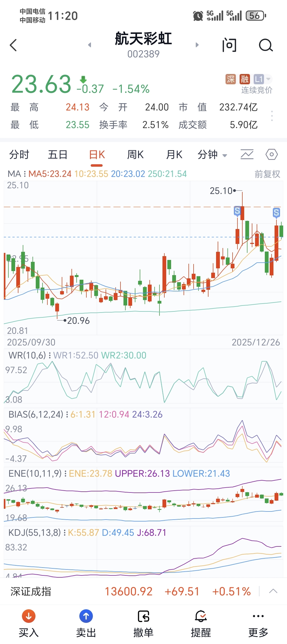The width and height of the screenshot is (287, 644).
Task: Open the 问 ask assistant icon
Action: [x=229, y=45]
